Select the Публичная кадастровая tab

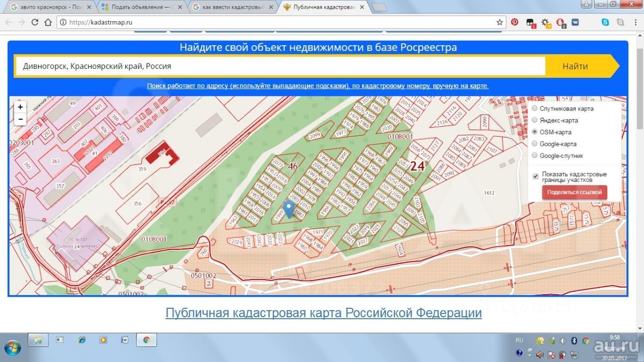[x=325, y=7]
